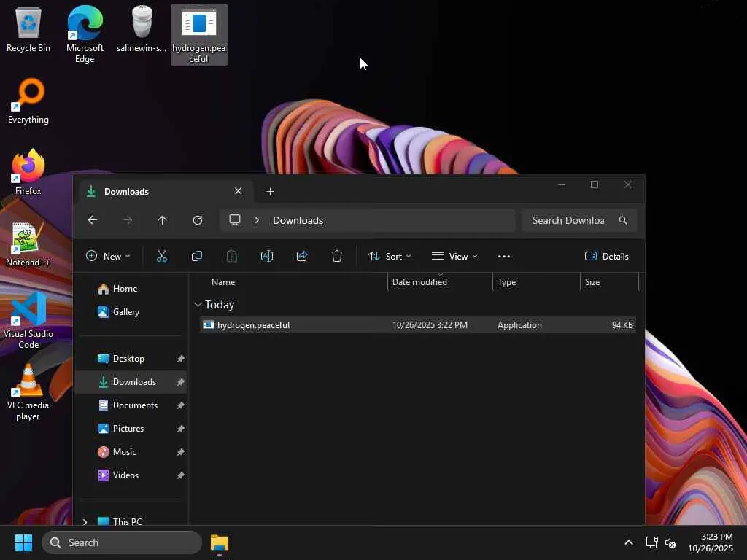Open the View dropdown menu
The height and width of the screenshot is (560, 747).
pos(454,256)
